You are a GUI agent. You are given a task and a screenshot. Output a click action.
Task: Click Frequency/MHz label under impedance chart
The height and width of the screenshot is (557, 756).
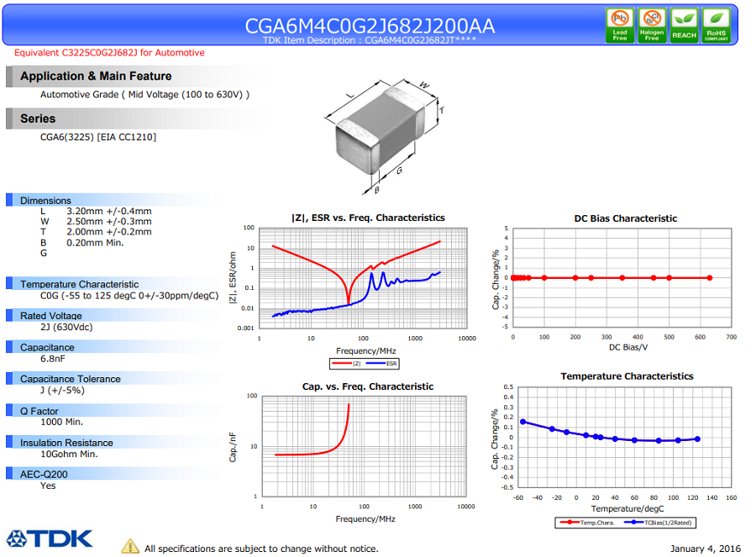click(x=366, y=350)
